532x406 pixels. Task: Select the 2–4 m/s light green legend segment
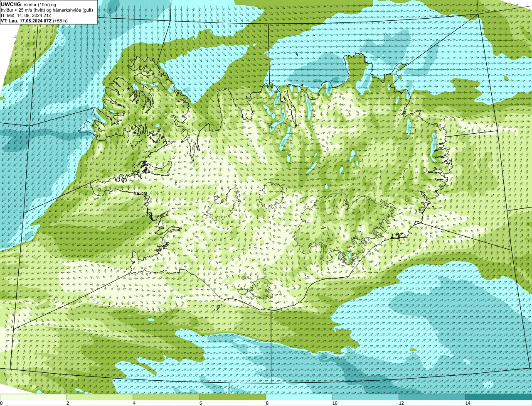pyautogui.click(x=100, y=397)
